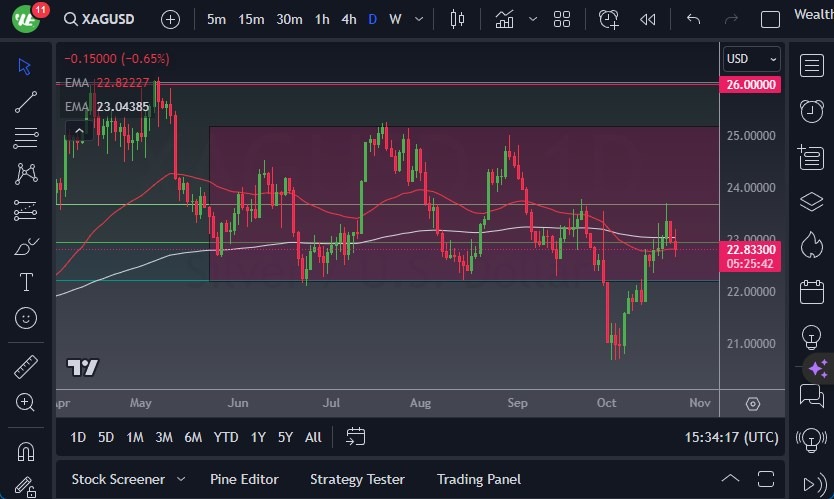Viewport: 834px width, 499px height.
Task: Expand the timeframe interval dropdown arrow
Action: tap(419, 19)
